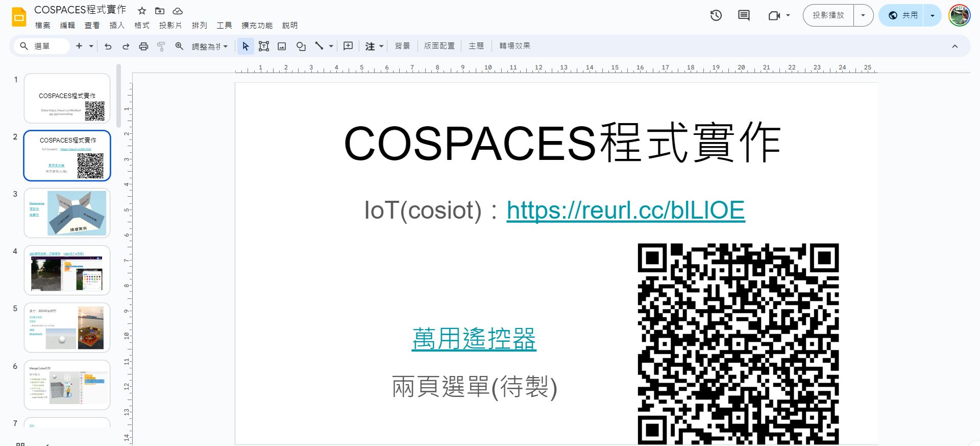This screenshot has width=980, height=446.
Task: Click the redo arrow
Action: click(x=126, y=46)
